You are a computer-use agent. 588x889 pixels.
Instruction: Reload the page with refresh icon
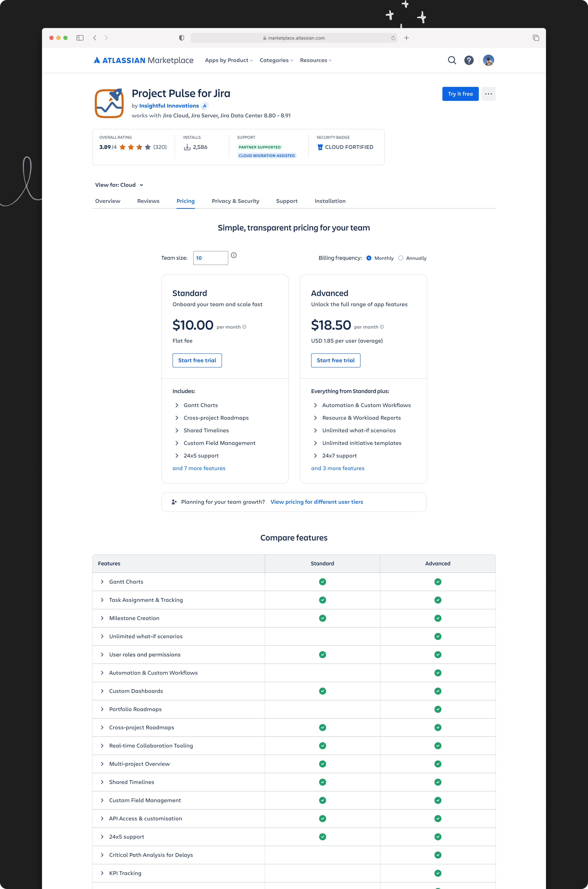(393, 38)
